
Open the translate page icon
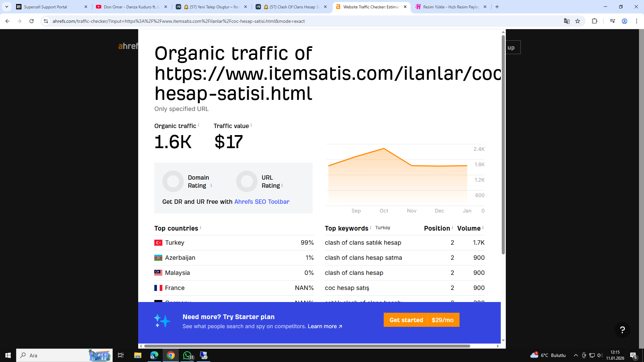567,21
